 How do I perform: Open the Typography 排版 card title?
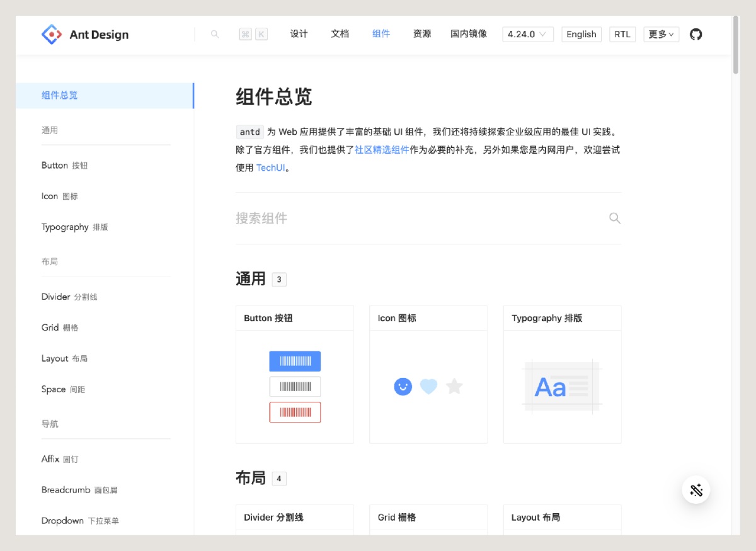click(547, 318)
